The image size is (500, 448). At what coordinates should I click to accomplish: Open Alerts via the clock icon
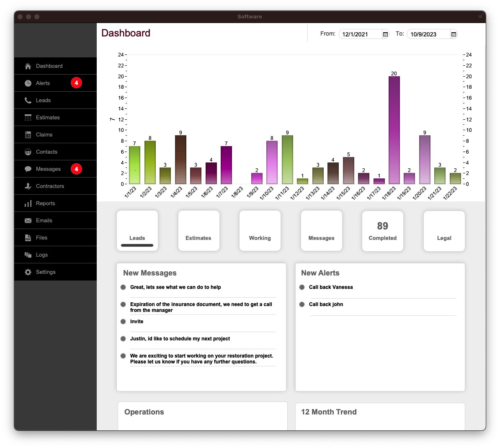[x=28, y=83]
